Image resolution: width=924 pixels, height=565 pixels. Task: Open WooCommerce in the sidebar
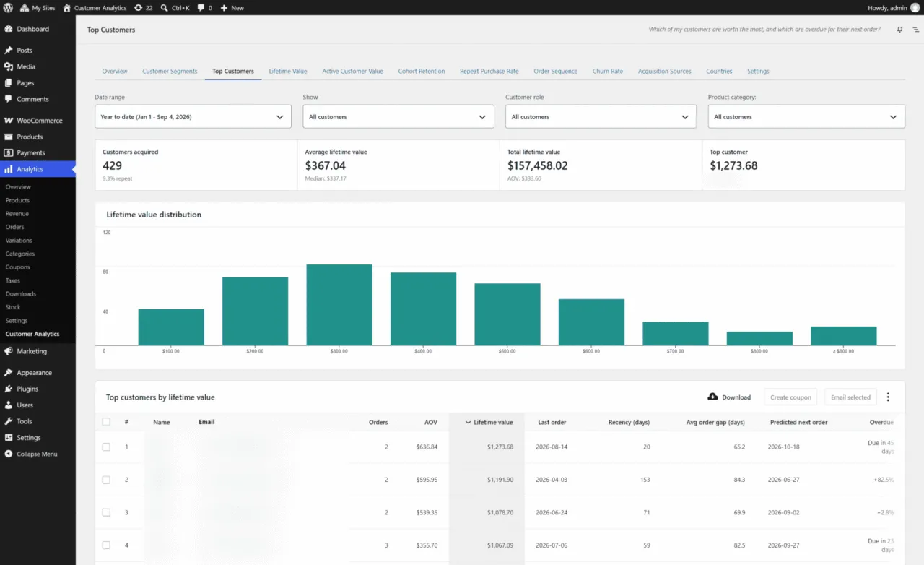[38, 121]
